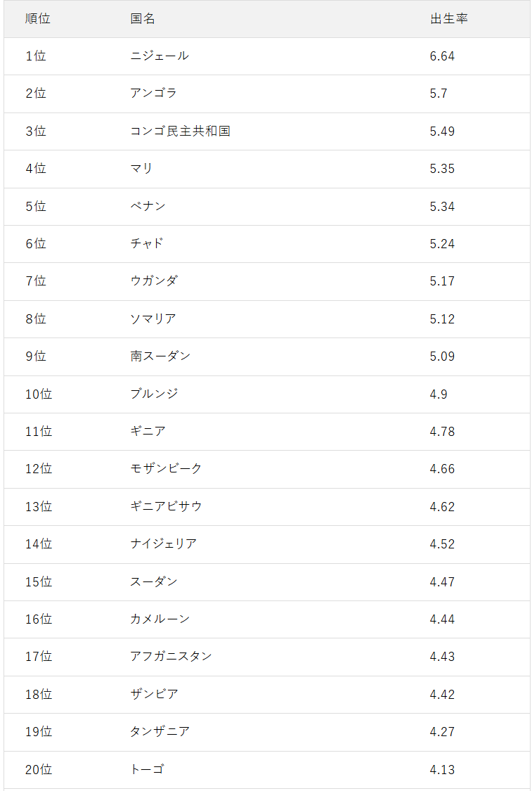
Task: Select the ギニアビサウ cell
Action: click(x=166, y=506)
